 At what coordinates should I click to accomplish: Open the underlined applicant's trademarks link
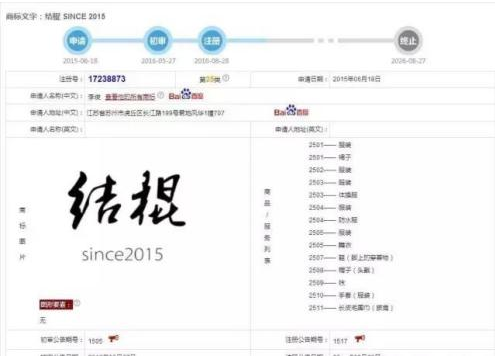(130, 97)
